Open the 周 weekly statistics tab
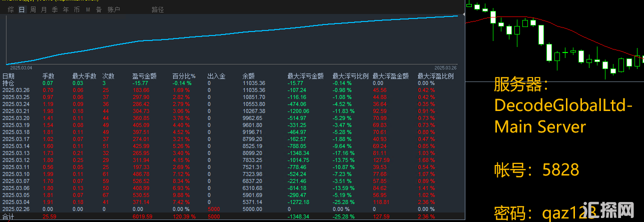The height and width of the screenshot is (222, 644). point(33,9)
